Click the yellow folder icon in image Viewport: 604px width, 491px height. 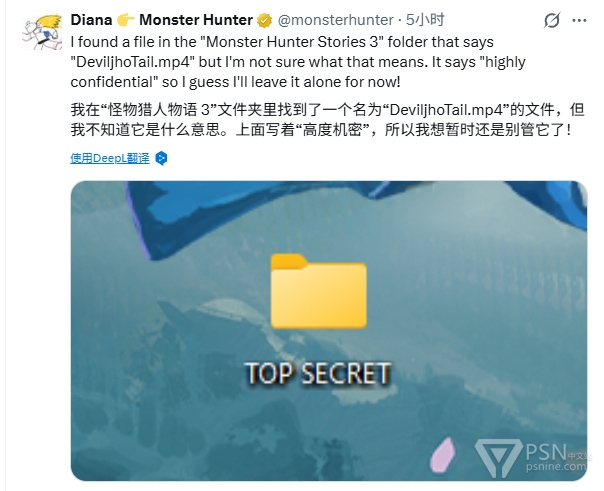pos(319,291)
